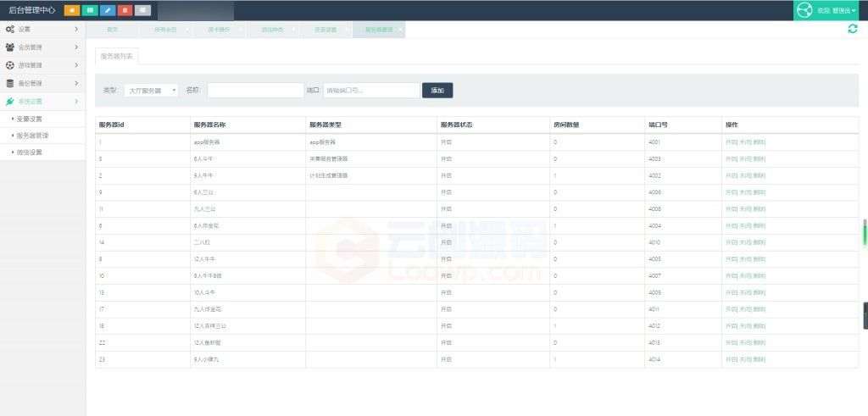Screen dimensions: 868x416
Task: Open the 变量设置 submenu item
Action: (x=30, y=119)
